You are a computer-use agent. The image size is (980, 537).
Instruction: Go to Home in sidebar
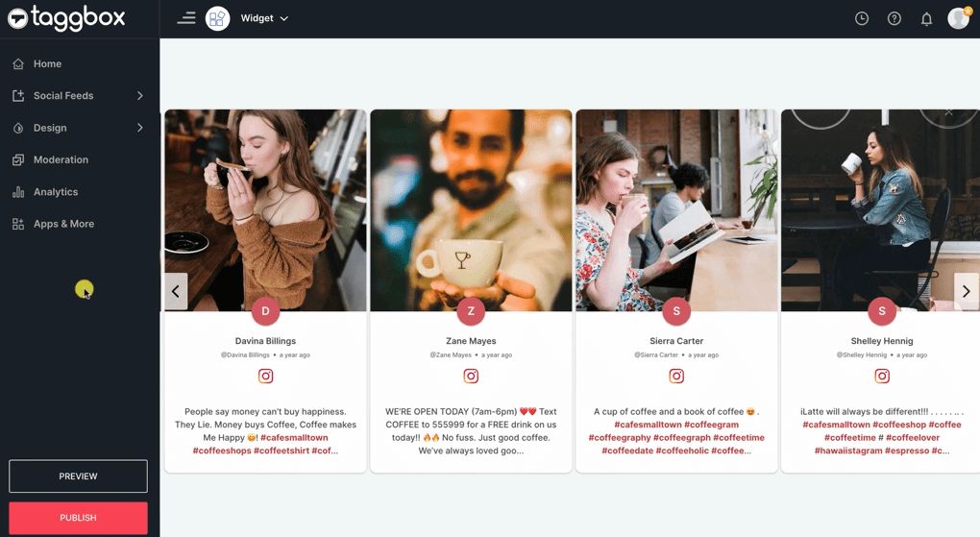point(47,64)
